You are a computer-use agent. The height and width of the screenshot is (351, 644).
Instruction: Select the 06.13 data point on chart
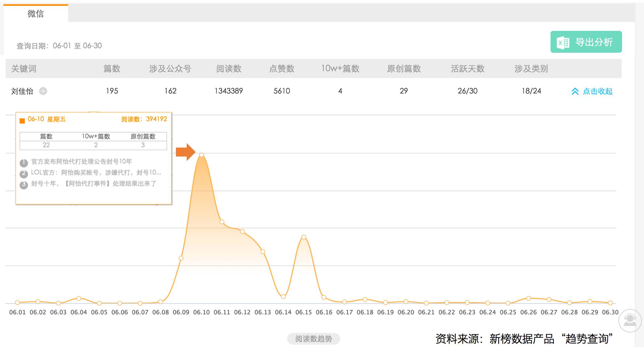click(x=263, y=251)
